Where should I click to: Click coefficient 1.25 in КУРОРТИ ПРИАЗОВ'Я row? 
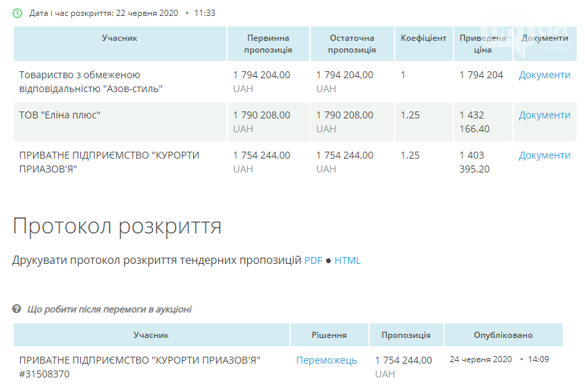[x=410, y=155]
